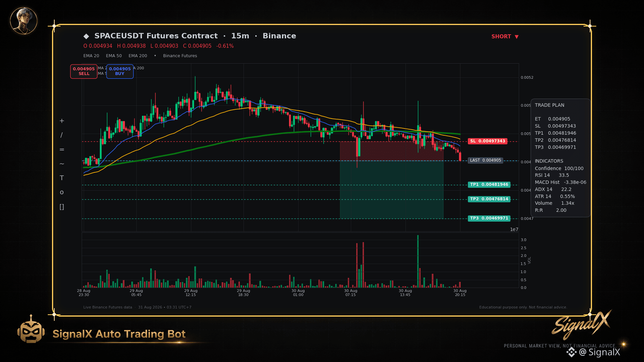Click the close price C 0.004905
Screen dimensions: 644x362
tap(197, 46)
